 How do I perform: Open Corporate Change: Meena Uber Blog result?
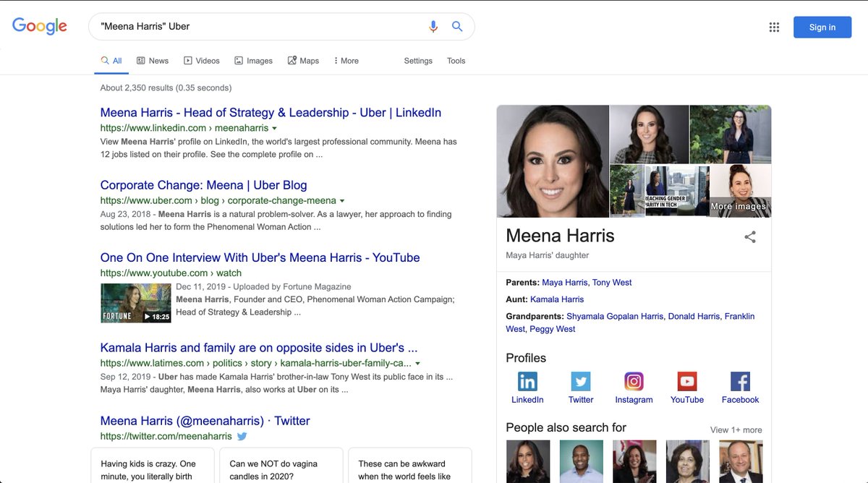[203, 185]
